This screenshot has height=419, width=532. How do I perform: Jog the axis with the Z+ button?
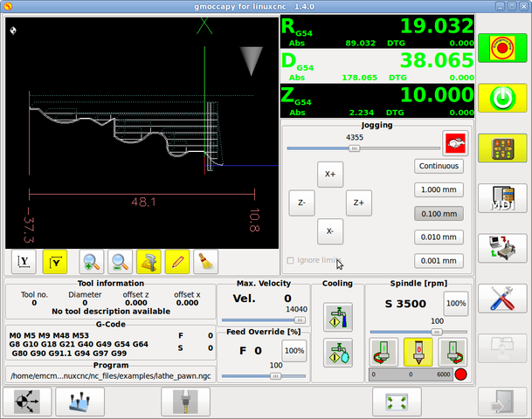358,203
